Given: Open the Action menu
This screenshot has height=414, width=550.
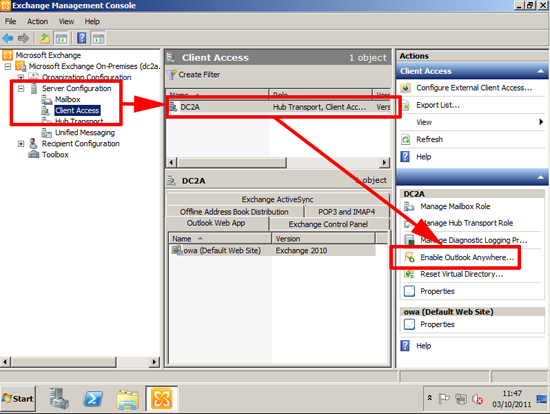Looking at the screenshot, I should pyautogui.click(x=38, y=21).
